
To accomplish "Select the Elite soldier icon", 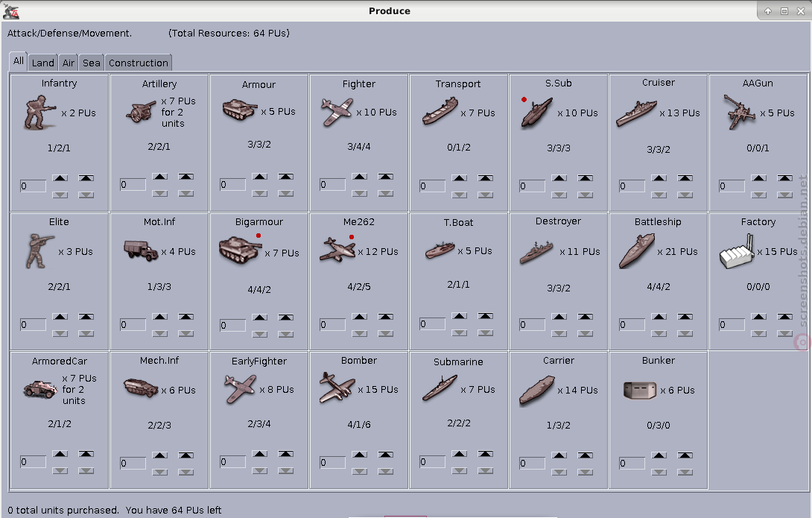I will pyautogui.click(x=40, y=251).
